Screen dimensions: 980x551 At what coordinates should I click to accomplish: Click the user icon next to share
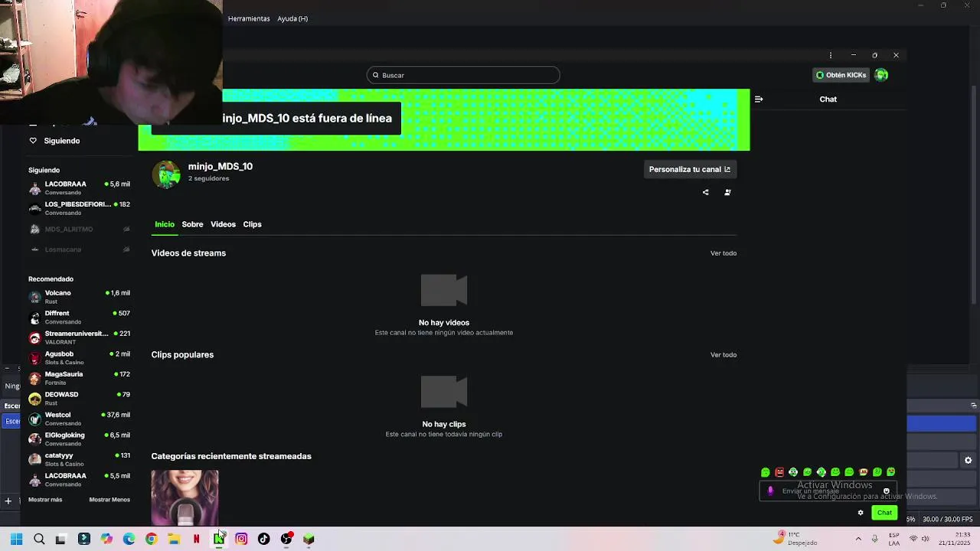coord(727,192)
